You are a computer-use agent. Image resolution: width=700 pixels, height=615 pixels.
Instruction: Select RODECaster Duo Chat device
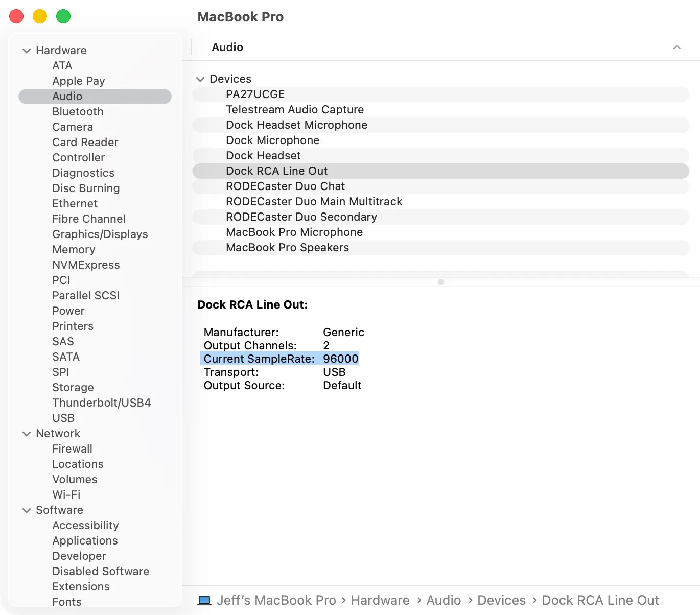pyautogui.click(x=441, y=186)
